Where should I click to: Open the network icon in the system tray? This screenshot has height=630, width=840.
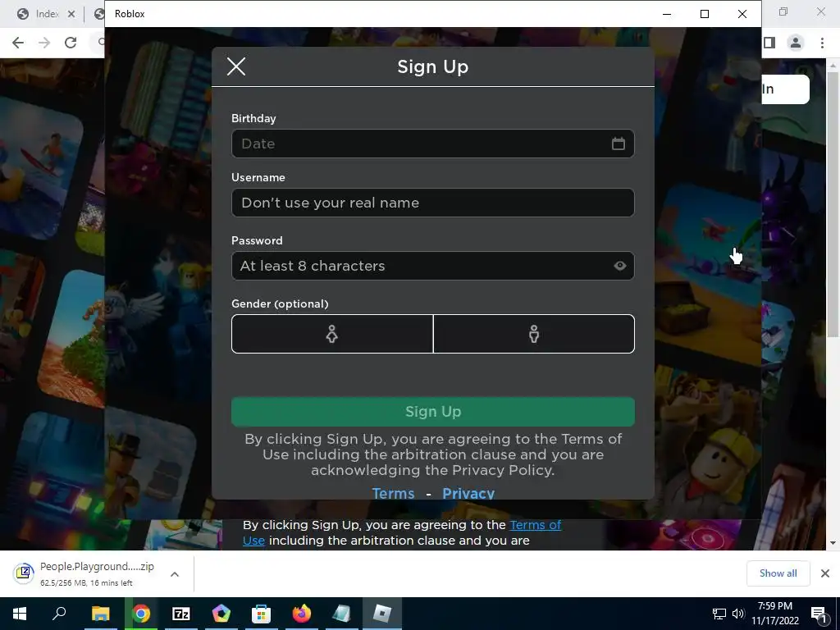click(x=719, y=614)
